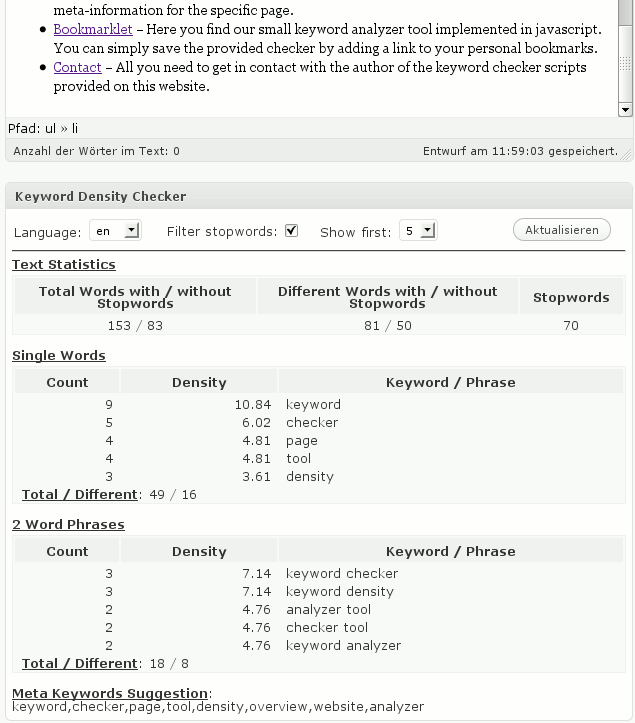Click the 'ul' element in the Pfad path
Viewport: 635px width, 723px height.
(x=50, y=128)
